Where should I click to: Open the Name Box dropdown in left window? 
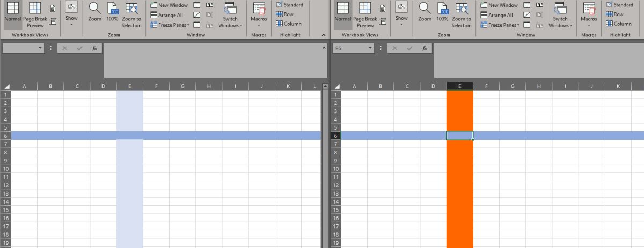pyautogui.click(x=40, y=48)
